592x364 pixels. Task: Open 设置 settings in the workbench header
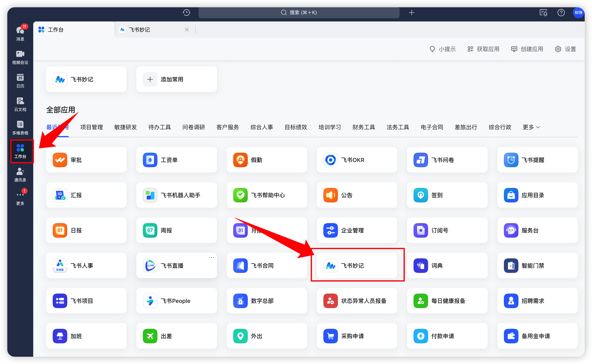pos(565,49)
